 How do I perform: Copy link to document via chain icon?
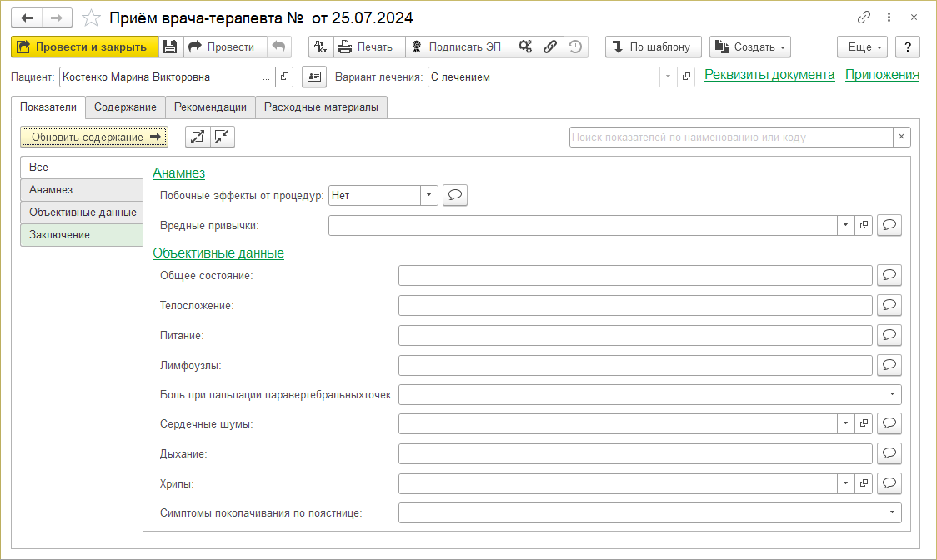(x=864, y=17)
